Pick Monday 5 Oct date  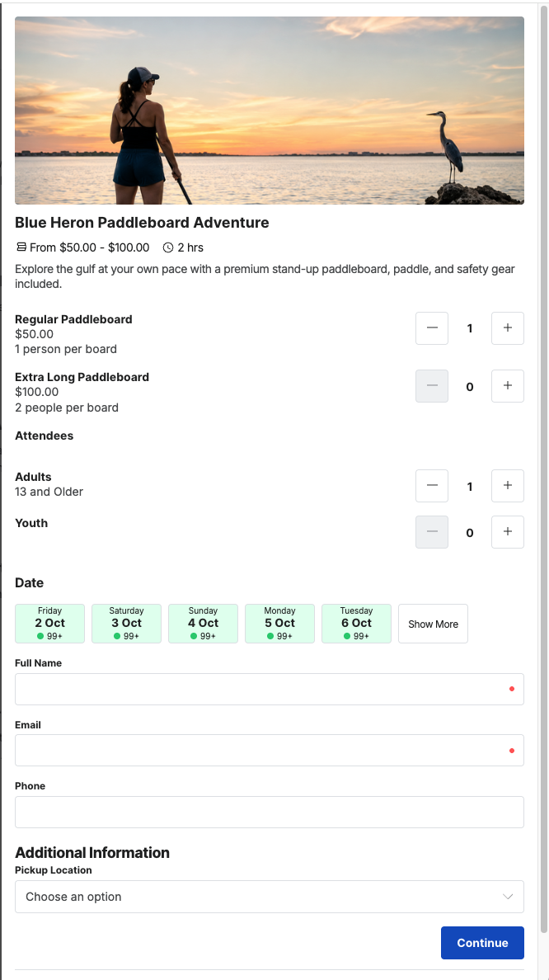point(279,624)
